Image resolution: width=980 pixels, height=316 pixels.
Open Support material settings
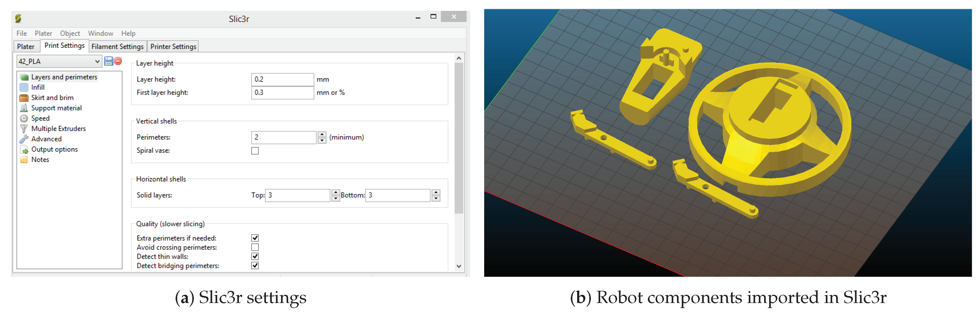(x=56, y=108)
